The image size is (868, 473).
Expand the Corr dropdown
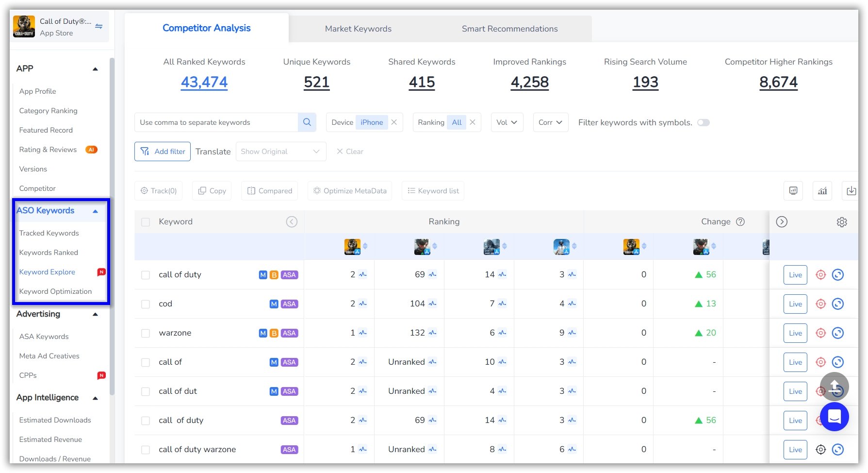(550, 122)
